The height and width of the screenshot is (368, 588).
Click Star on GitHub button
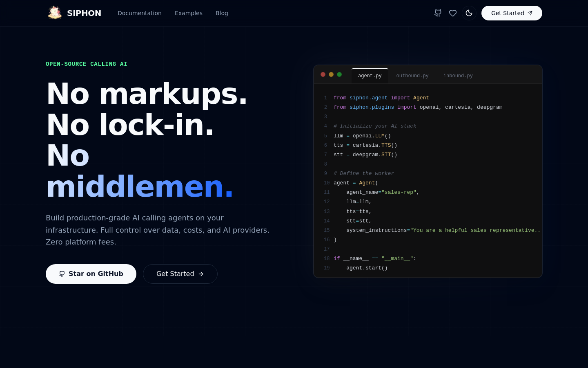click(91, 274)
